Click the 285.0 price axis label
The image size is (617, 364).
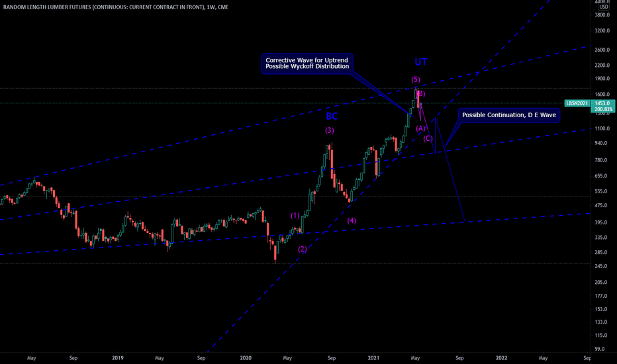(x=601, y=253)
